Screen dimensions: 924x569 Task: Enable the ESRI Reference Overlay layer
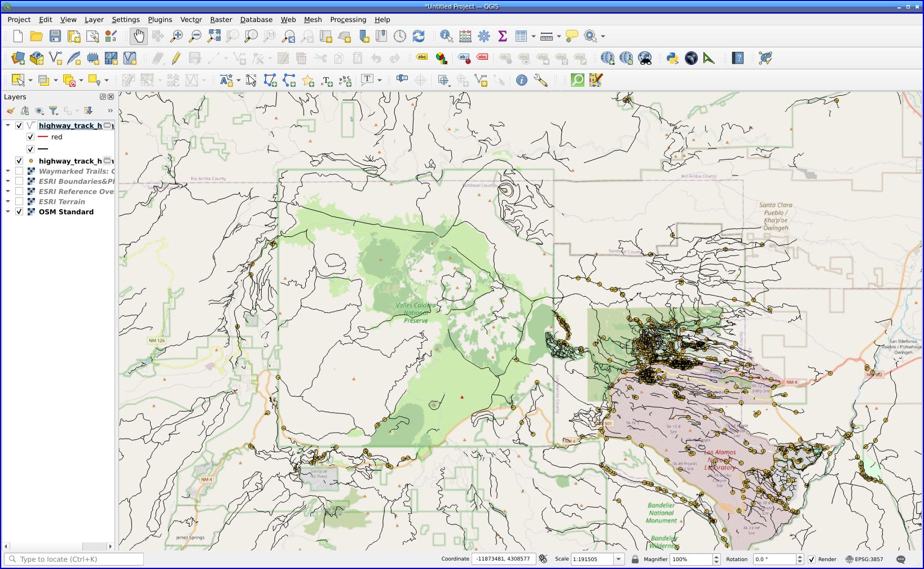click(19, 192)
